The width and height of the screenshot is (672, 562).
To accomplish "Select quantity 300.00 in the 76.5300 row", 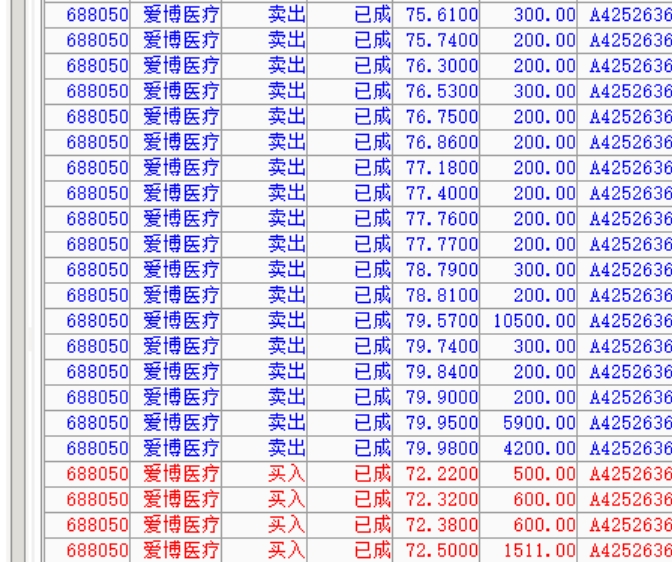I will 545,91.
